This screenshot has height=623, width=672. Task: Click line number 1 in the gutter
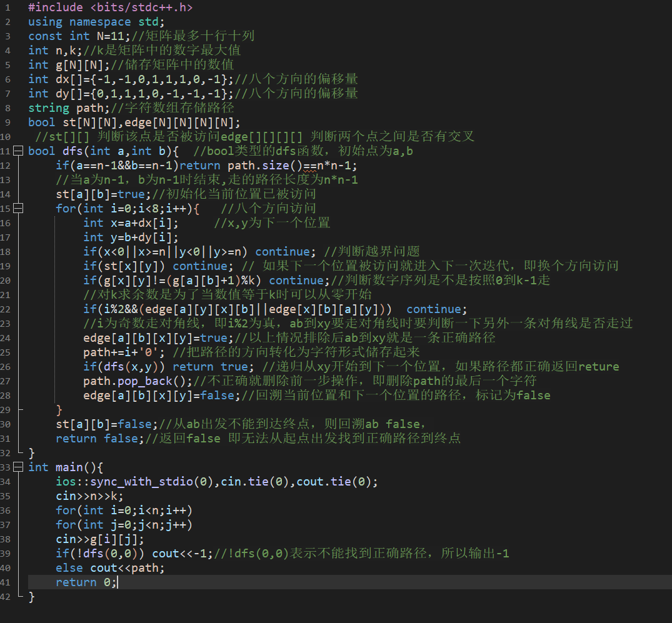[x=8, y=7]
